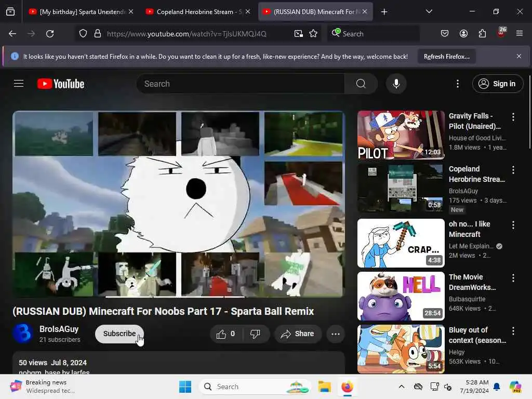
Task: Open BroIsAGuy channel name link
Action: [59, 329]
